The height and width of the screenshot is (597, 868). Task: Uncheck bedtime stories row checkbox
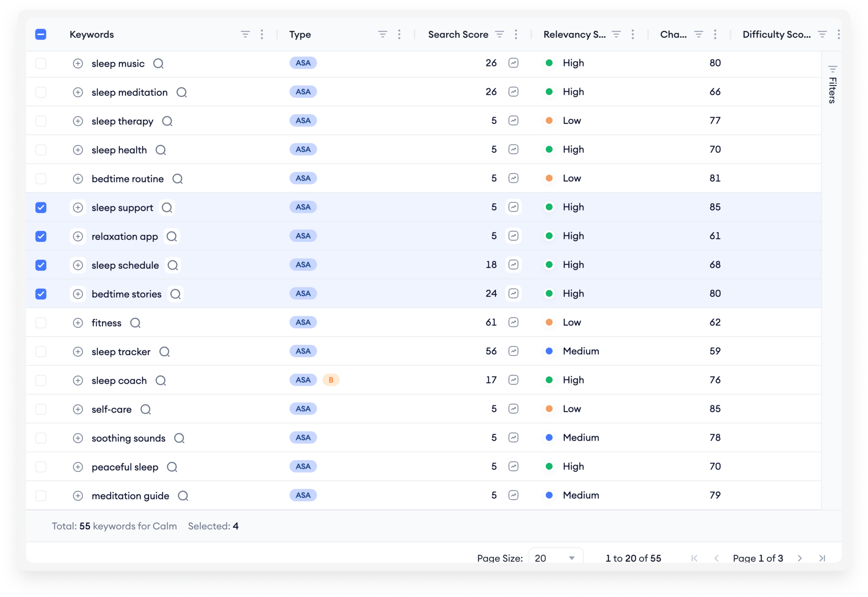pos(41,294)
